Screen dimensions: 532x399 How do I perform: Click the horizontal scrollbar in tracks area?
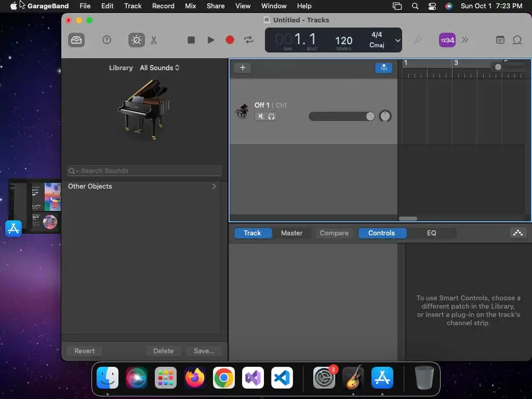point(408,219)
